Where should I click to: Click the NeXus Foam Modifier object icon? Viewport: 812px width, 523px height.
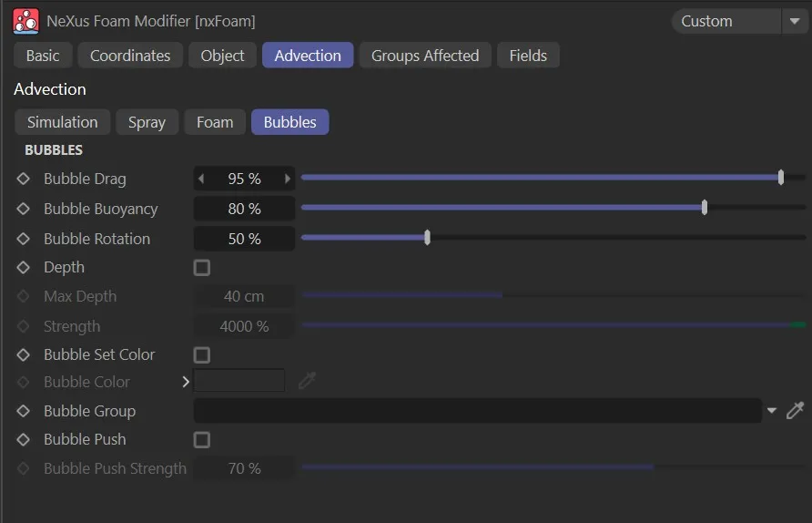point(26,21)
